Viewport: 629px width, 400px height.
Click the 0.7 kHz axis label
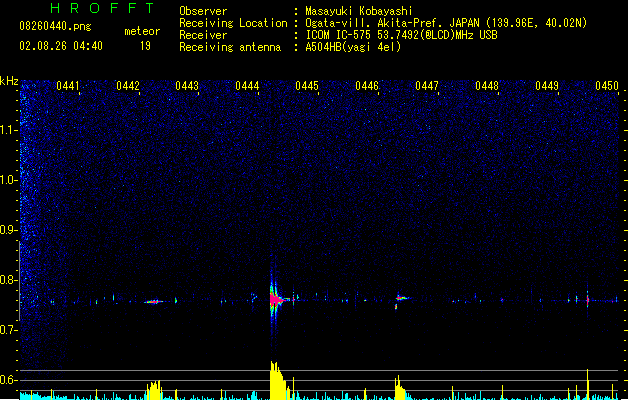click(x=8, y=330)
